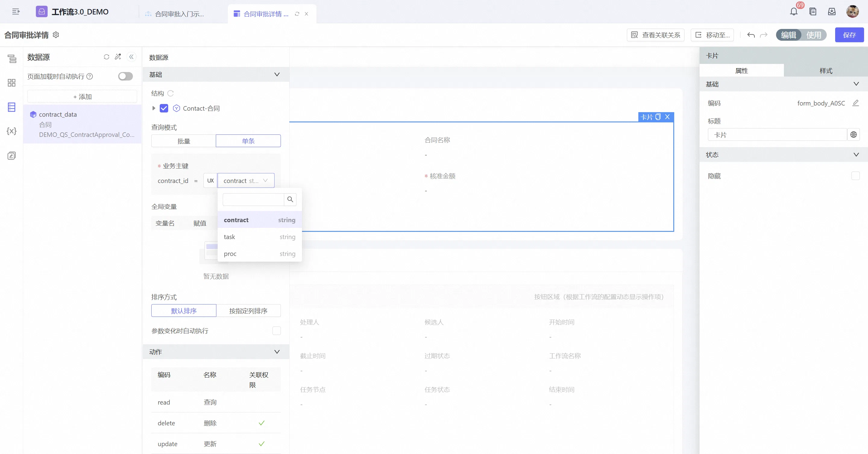Image resolution: width=868 pixels, height=454 pixels.
Task: Toggle 页面加载时自动执行 switch
Action: click(125, 77)
